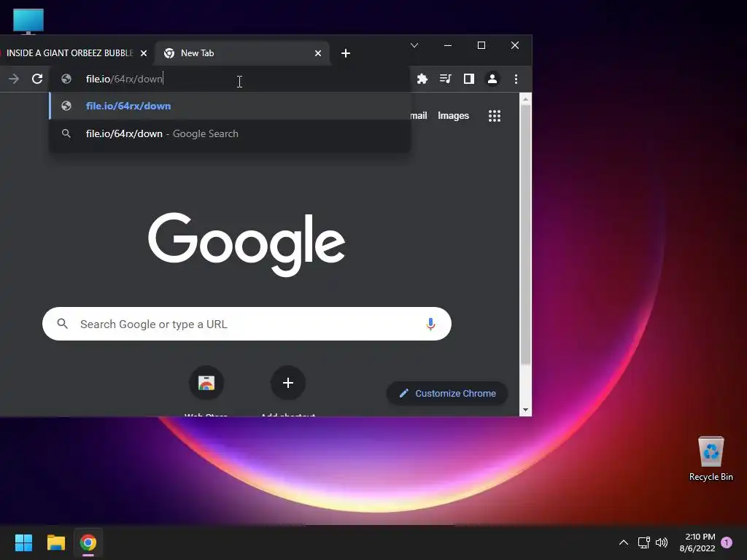This screenshot has height=560, width=747.
Task: Open the clock showing 2:10 PM
Action: click(698, 542)
